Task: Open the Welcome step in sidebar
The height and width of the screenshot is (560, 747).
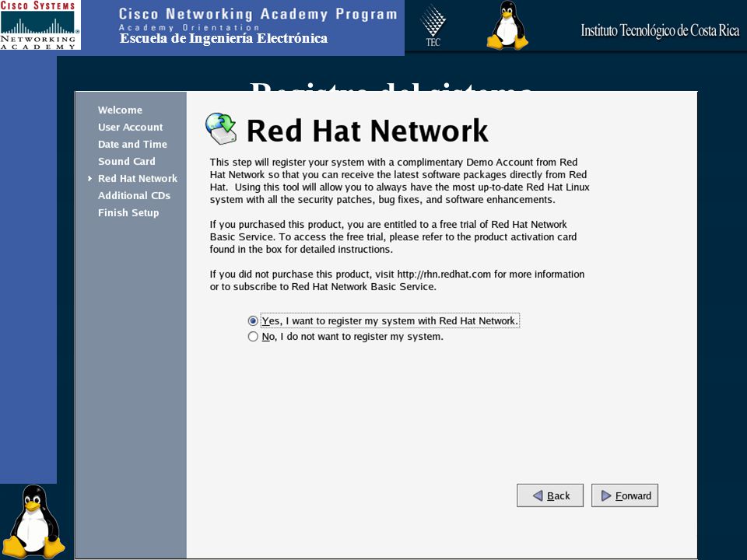Action: (x=120, y=110)
